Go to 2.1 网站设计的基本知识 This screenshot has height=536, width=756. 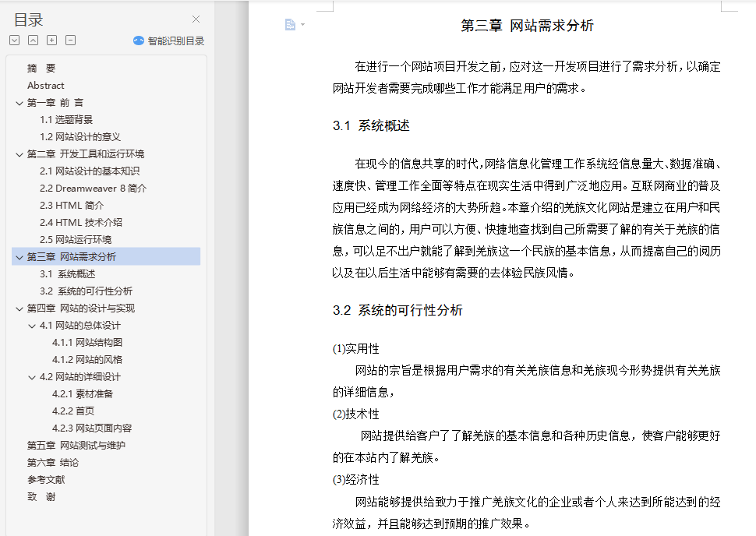90,171
